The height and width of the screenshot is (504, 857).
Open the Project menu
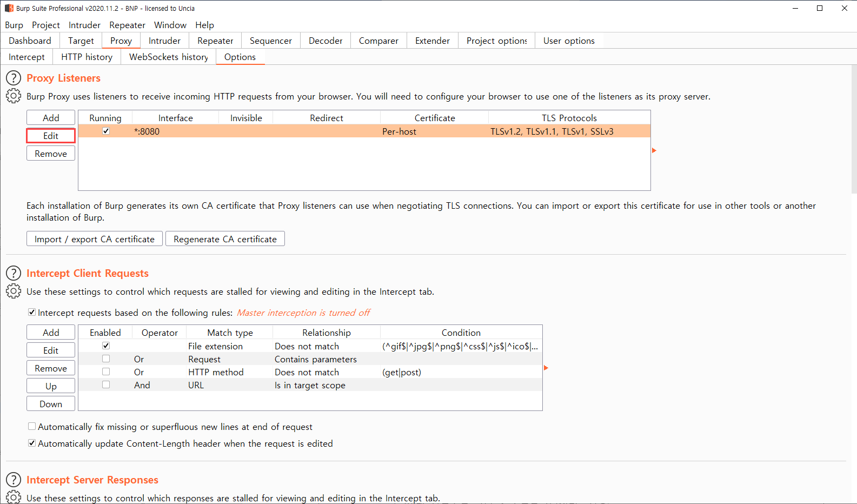(x=46, y=25)
